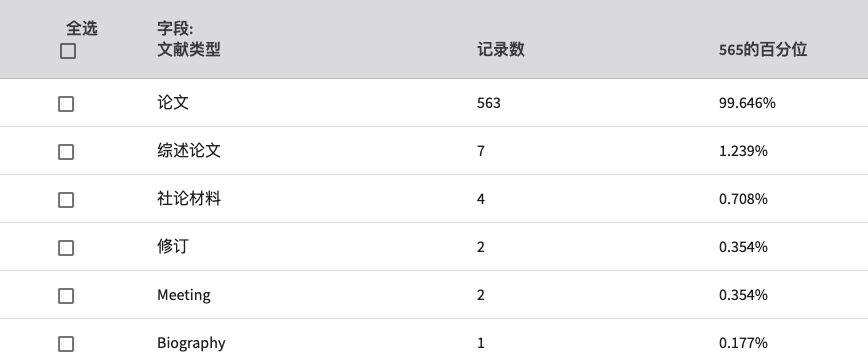Click the Biography document type label
This screenshot has width=868, height=364.
pos(191,343)
